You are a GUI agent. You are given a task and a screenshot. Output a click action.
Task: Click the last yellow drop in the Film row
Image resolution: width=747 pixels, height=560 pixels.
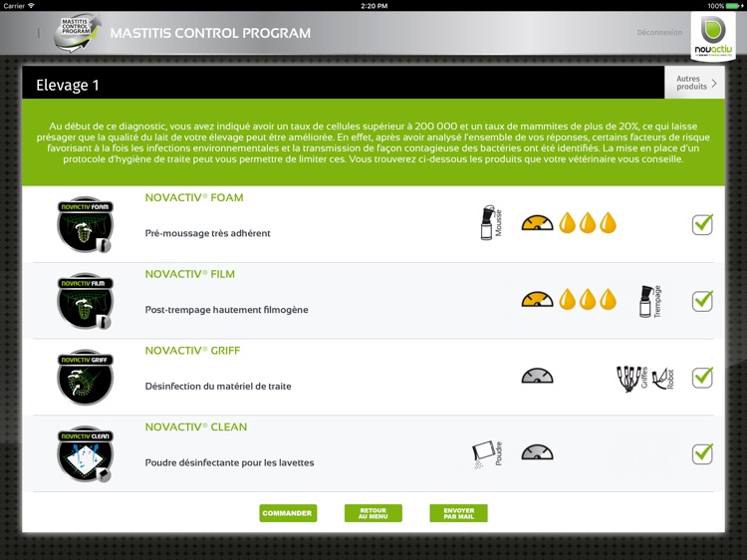(608, 299)
